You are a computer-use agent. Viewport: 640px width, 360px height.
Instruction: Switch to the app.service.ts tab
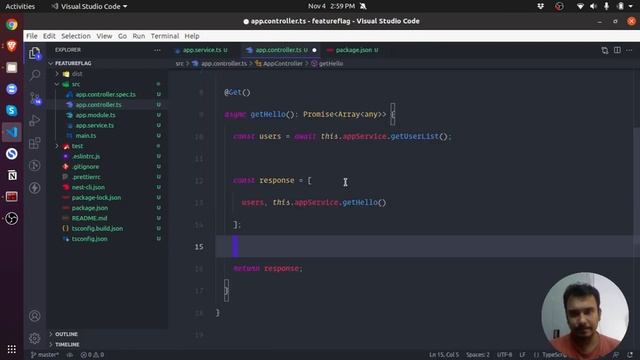[x=202, y=50]
